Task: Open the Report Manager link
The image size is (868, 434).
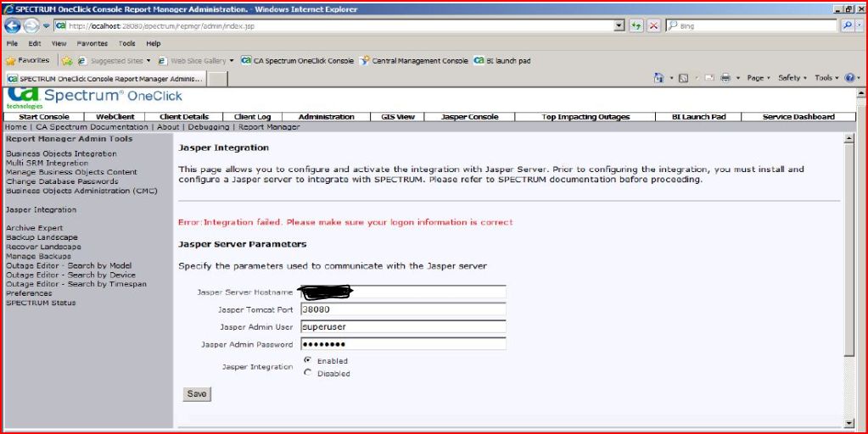Action: coord(269,127)
